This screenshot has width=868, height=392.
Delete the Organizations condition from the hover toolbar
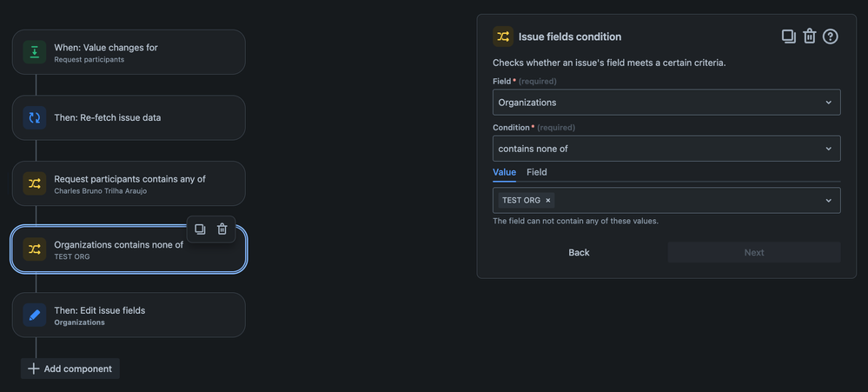point(222,229)
